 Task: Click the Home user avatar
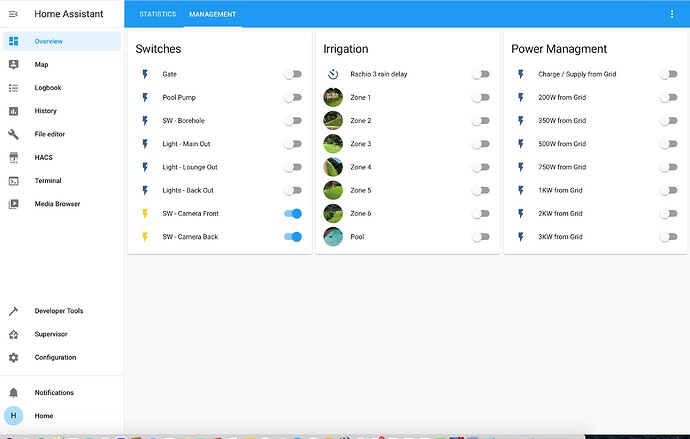[x=14, y=416]
